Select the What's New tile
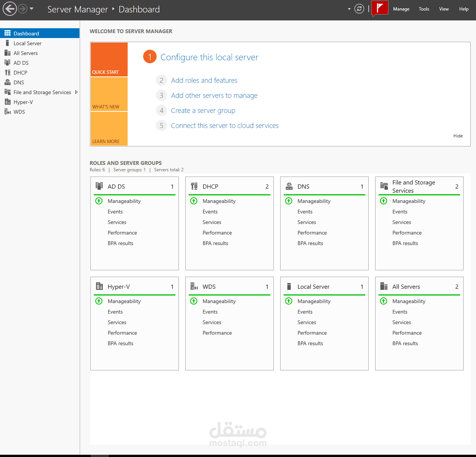The width and height of the screenshot is (476, 457). (109, 94)
